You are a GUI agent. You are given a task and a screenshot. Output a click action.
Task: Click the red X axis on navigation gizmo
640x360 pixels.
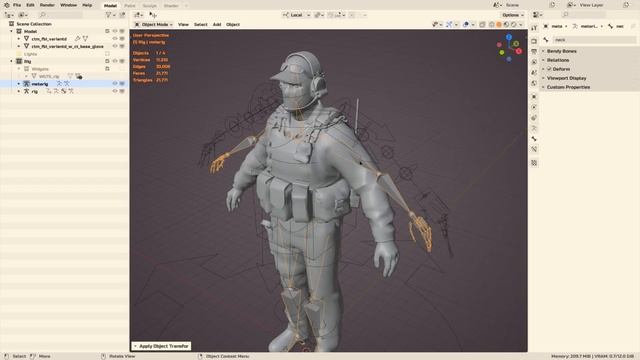coord(519,51)
